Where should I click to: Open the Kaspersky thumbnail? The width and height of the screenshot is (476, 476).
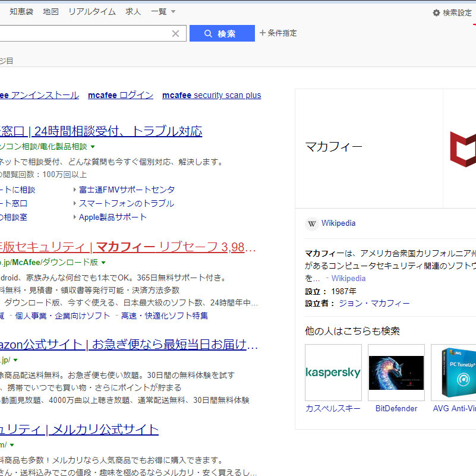[333, 372]
